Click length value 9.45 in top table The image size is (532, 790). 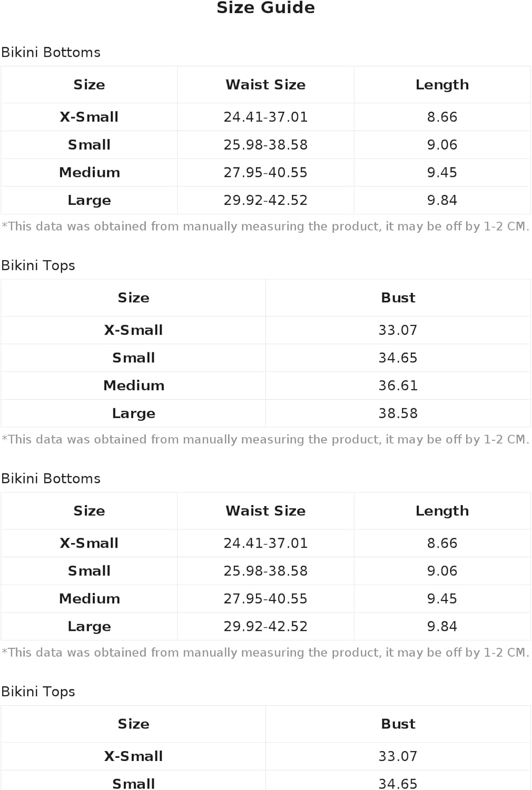click(442, 173)
